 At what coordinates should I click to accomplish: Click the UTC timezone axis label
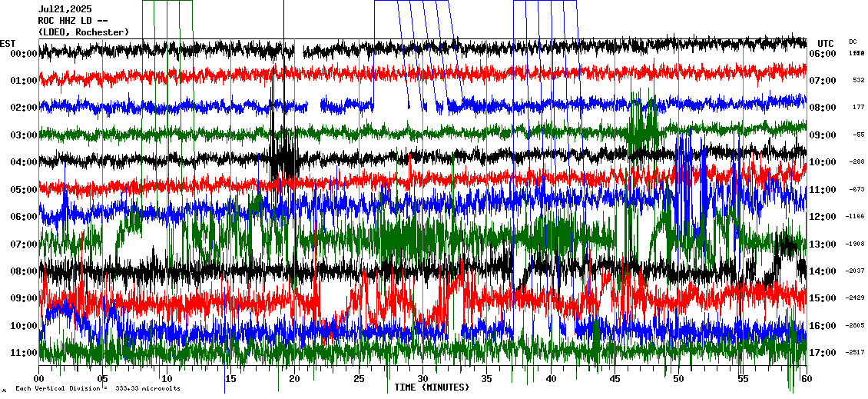(825, 43)
